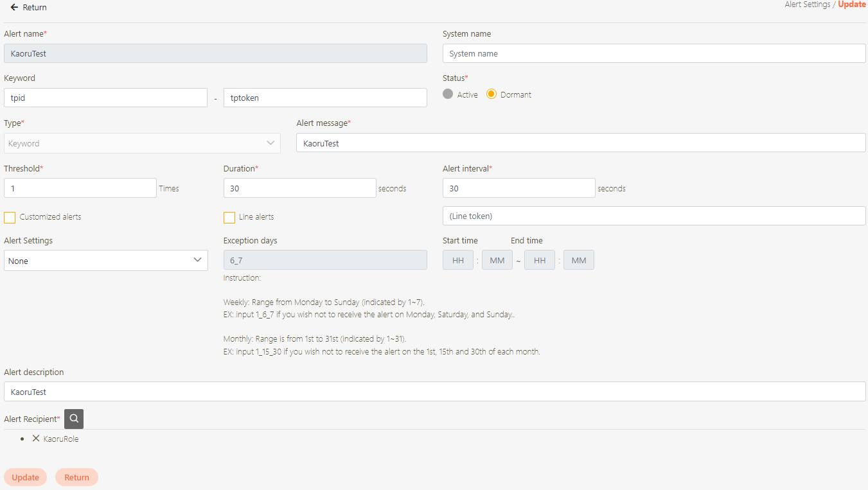Go to Alert Settings breadcrumb
Viewport: 868px width, 490px height.
coord(807,4)
